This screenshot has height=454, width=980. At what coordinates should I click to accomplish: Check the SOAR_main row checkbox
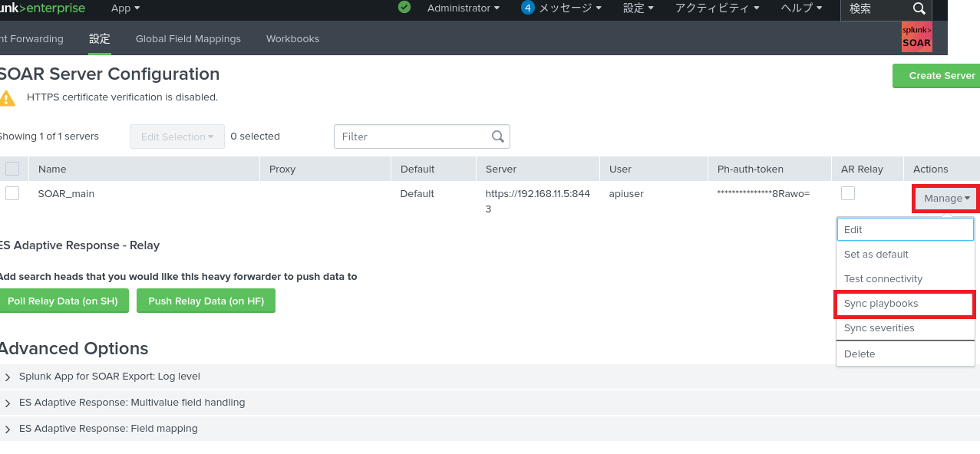pyautogui.click(x=12, y=193)
